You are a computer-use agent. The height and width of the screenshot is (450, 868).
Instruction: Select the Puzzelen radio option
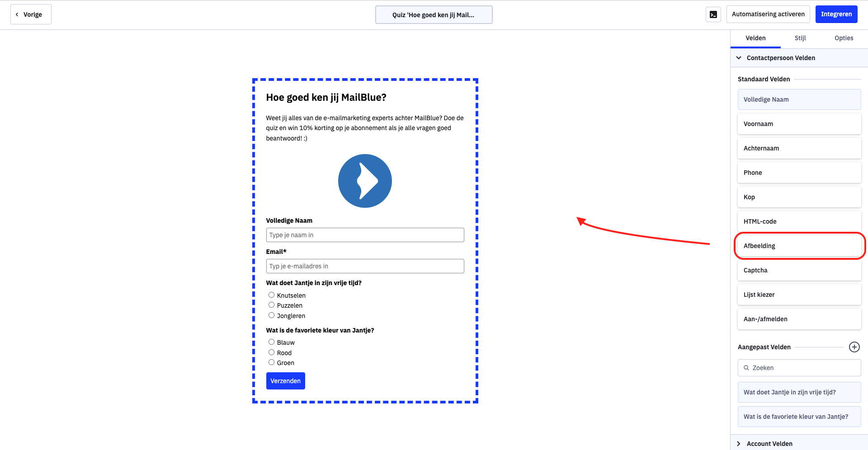(271, 305)
